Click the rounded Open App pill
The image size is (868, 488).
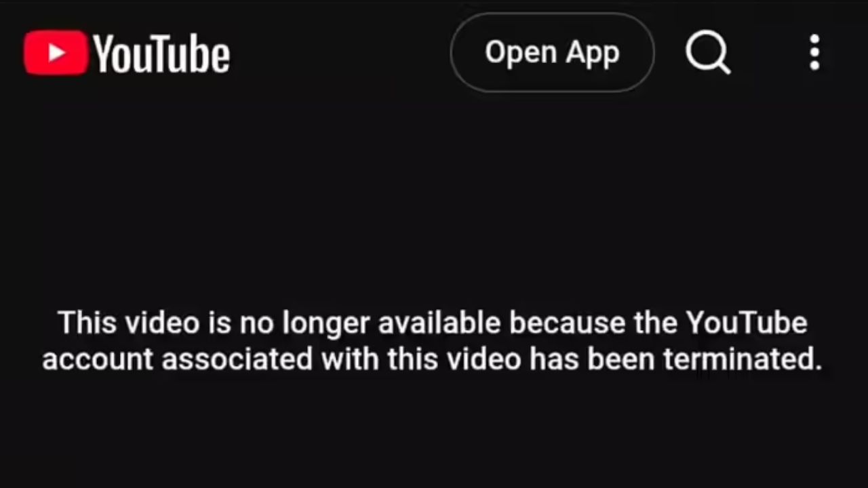[552, 52]
